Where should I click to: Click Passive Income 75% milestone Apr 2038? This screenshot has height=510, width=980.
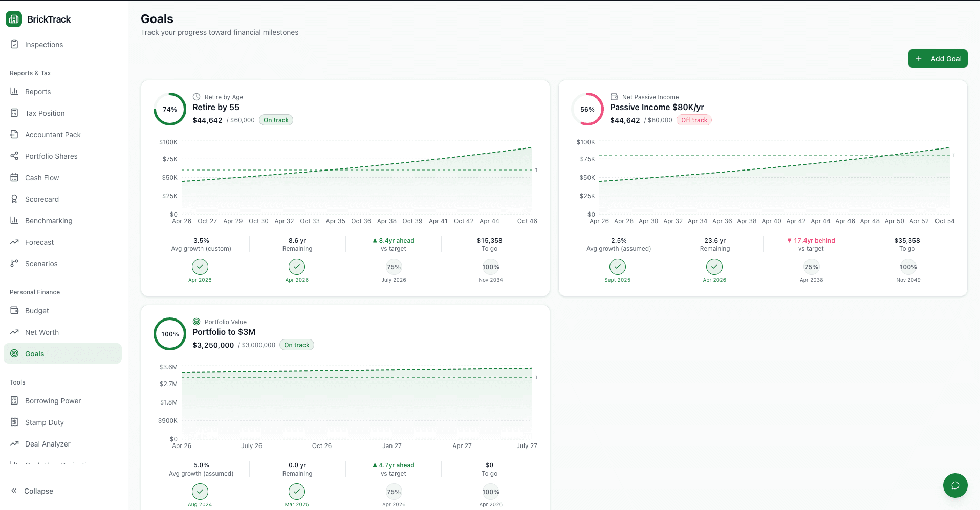[x=811, y=267]
